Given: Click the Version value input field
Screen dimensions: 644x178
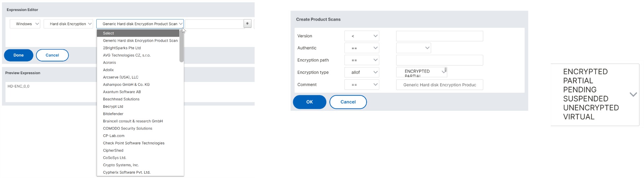Looking at the screenshot, I should click(x=440, y=36).
